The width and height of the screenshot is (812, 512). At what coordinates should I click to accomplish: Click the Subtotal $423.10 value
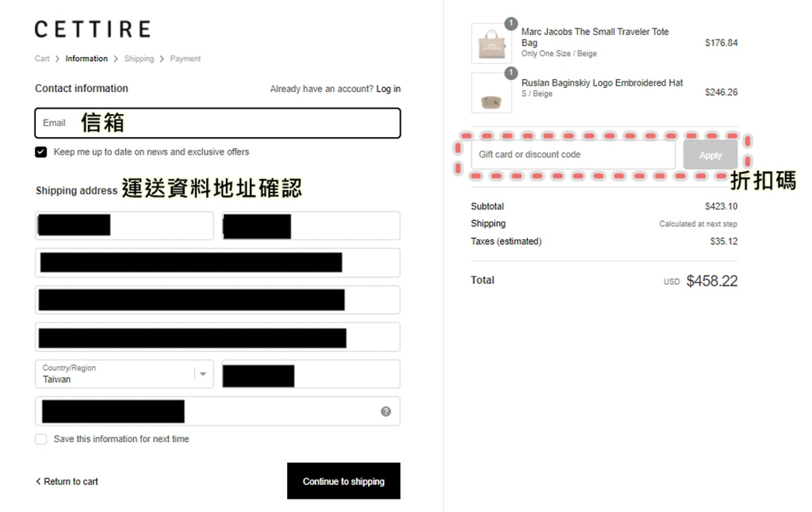coord(721,207)
